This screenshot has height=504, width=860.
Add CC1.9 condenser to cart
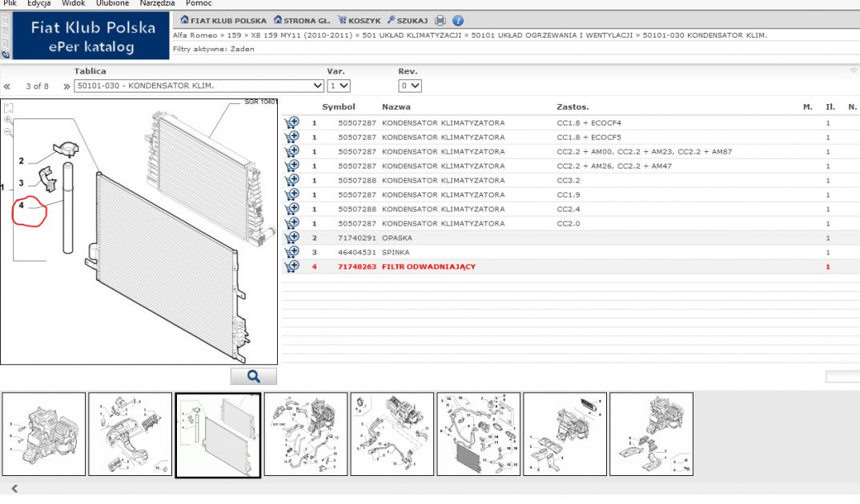point(291,194)
